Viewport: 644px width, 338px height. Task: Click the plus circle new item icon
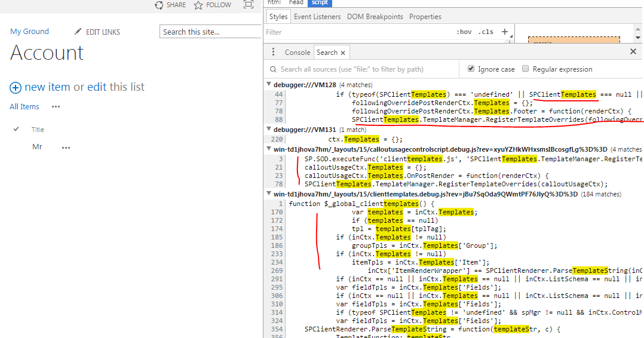pyautogui.click(x=16, y=87)
